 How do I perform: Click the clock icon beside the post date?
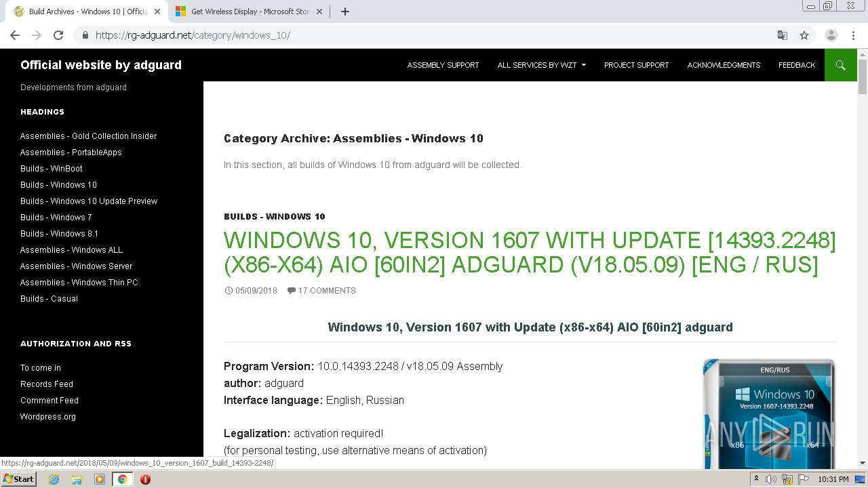click(x=229, y=291)
